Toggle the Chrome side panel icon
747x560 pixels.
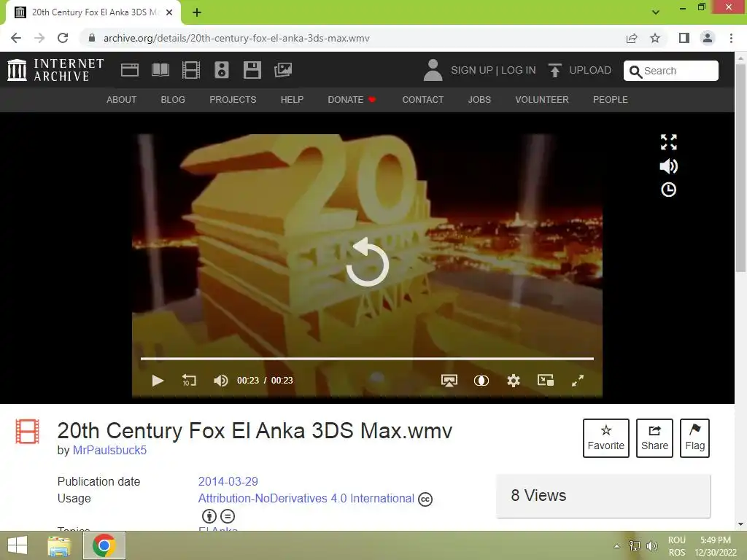tap(684, 38)
